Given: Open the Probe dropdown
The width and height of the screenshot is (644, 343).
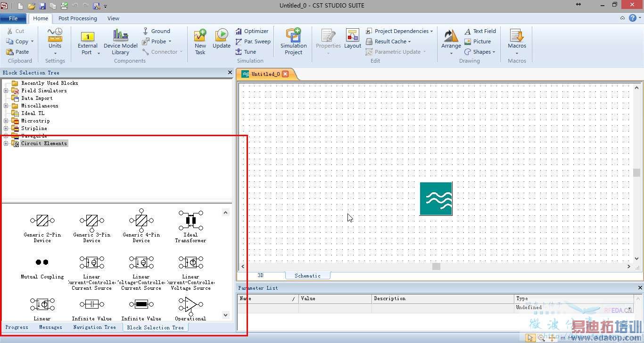Looking at the screenshot, I should (170, 42).
